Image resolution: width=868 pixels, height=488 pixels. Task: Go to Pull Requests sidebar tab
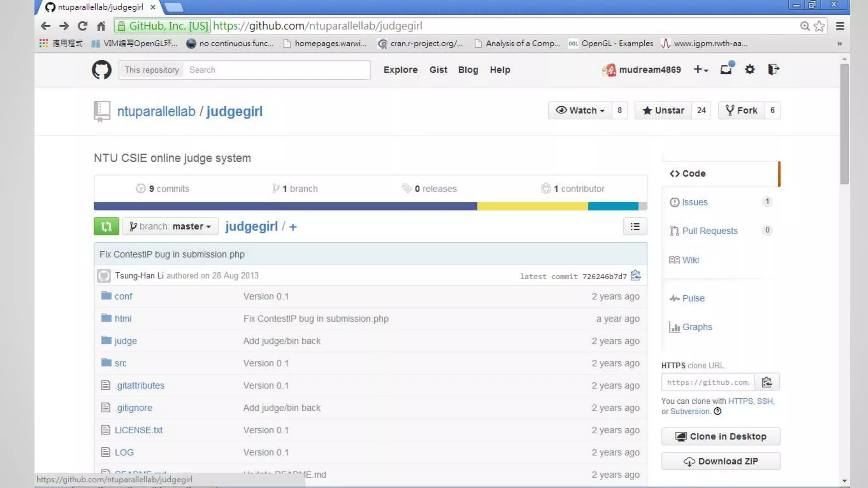(x=709, y=231)
